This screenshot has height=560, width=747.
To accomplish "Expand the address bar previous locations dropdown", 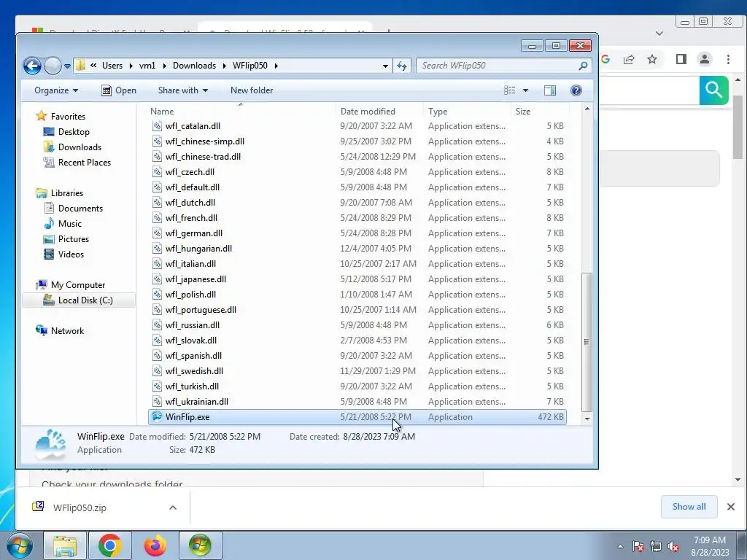I will click(x=385, y=66).
